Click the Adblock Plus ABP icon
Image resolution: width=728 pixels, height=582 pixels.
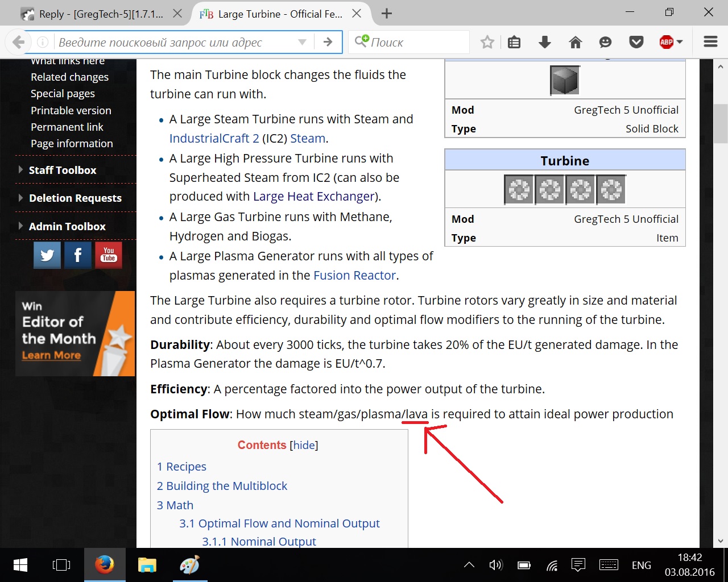tap(667, 42)
